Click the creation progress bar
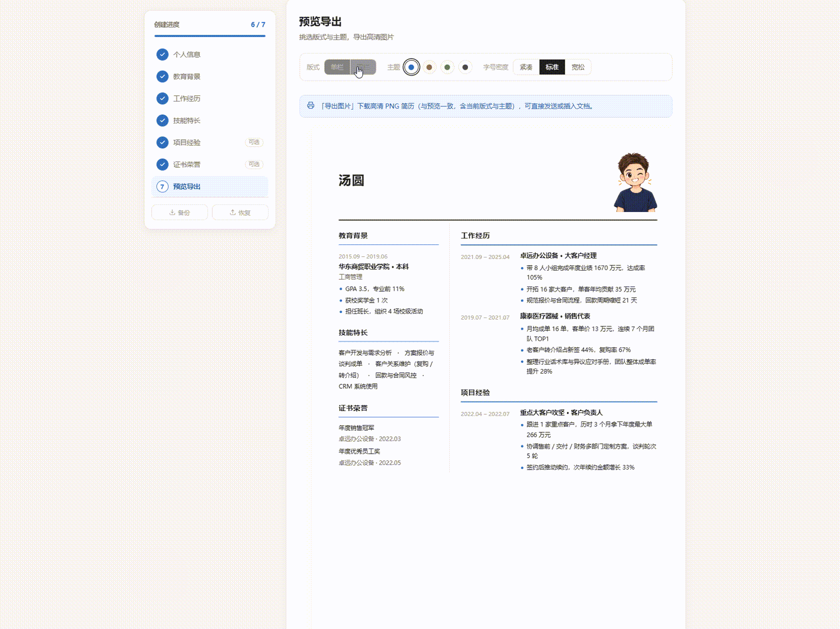Screen dimensions: 840x629 210,36
